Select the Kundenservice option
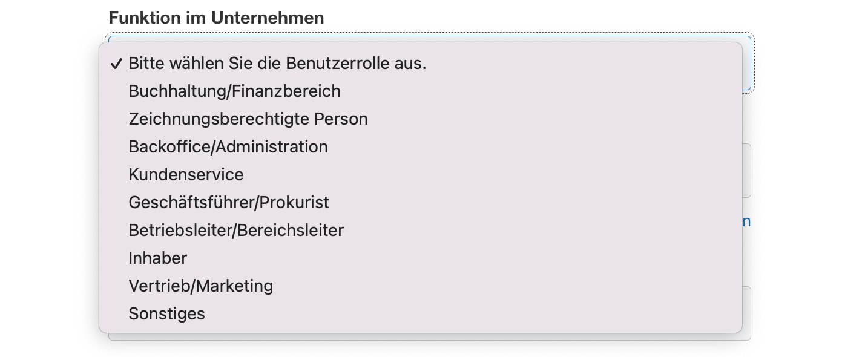Screen dimensions: 868x357 click(186, 174)
